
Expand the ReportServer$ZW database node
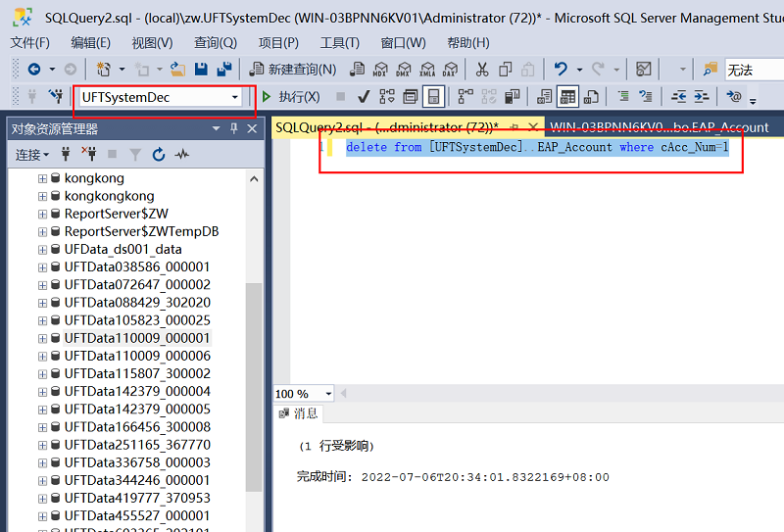(x=42, y=214)
